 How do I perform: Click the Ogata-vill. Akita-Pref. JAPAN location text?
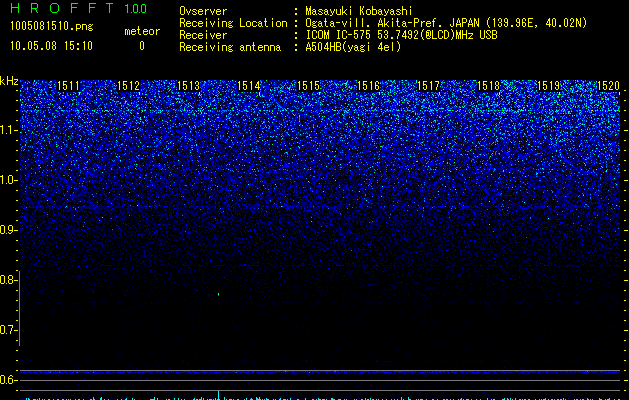tap(446, 23)
